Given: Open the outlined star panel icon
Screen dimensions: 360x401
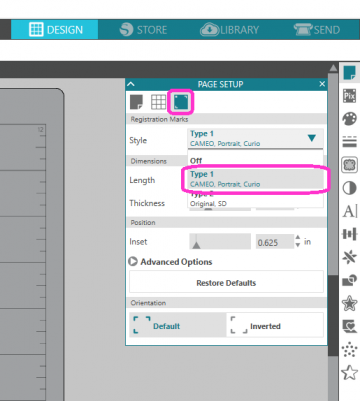Looking at the screenshot, I should coord(349,372).
